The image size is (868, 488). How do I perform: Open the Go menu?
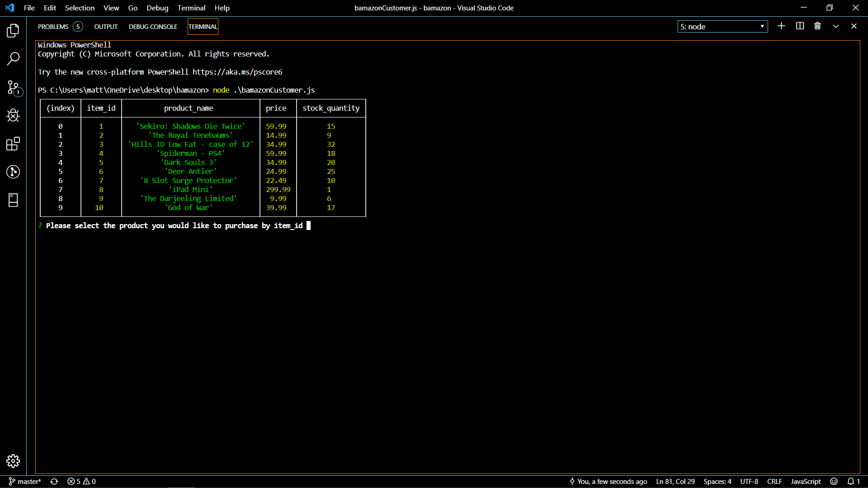click(133, 8)
